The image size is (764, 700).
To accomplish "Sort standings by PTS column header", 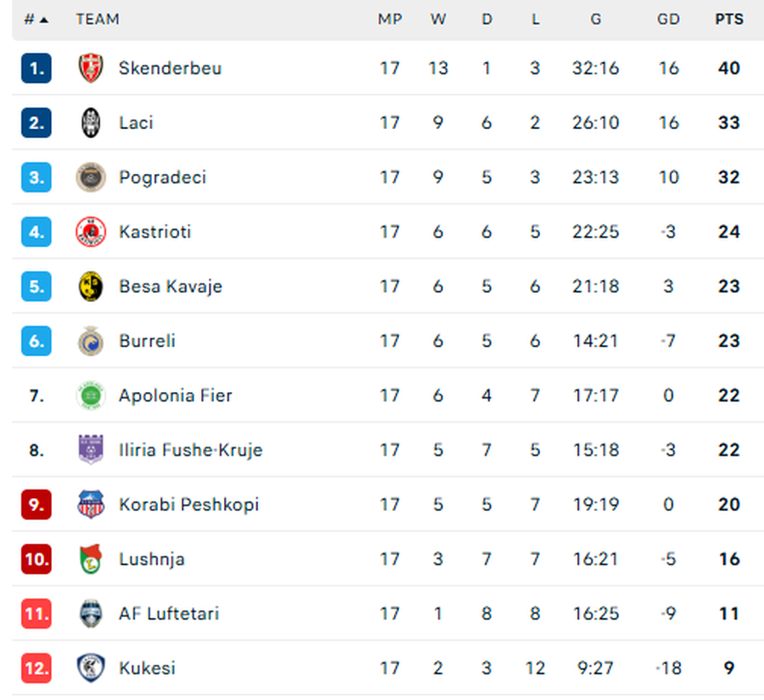I will [x=728, y=19].
